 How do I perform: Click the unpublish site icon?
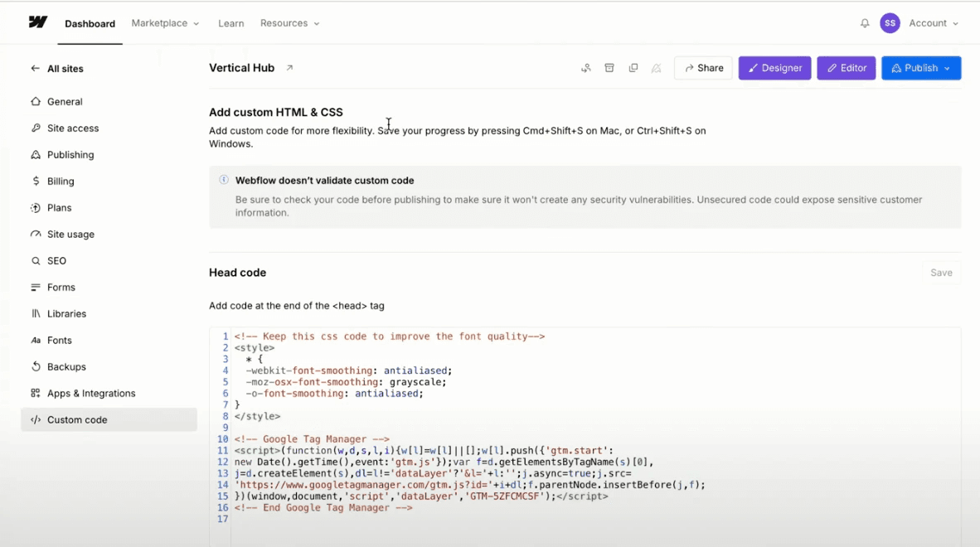pyautogui.click(x=657, y=68)
